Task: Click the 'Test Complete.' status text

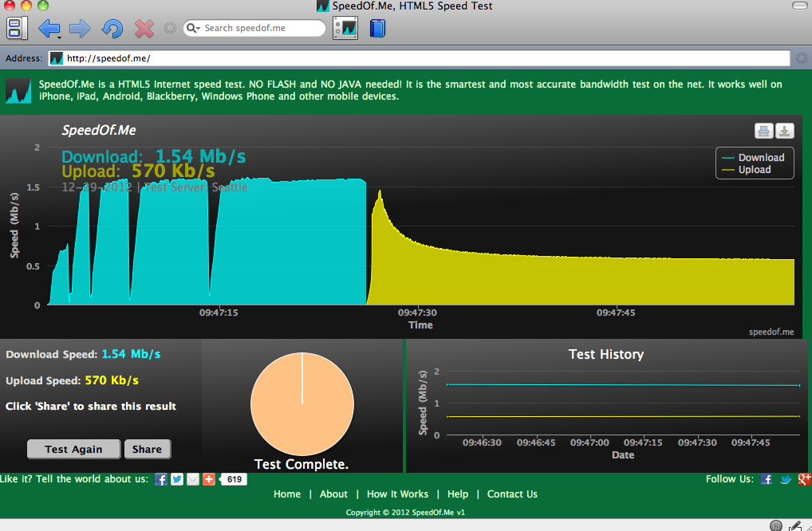Action: pos(302,464)
